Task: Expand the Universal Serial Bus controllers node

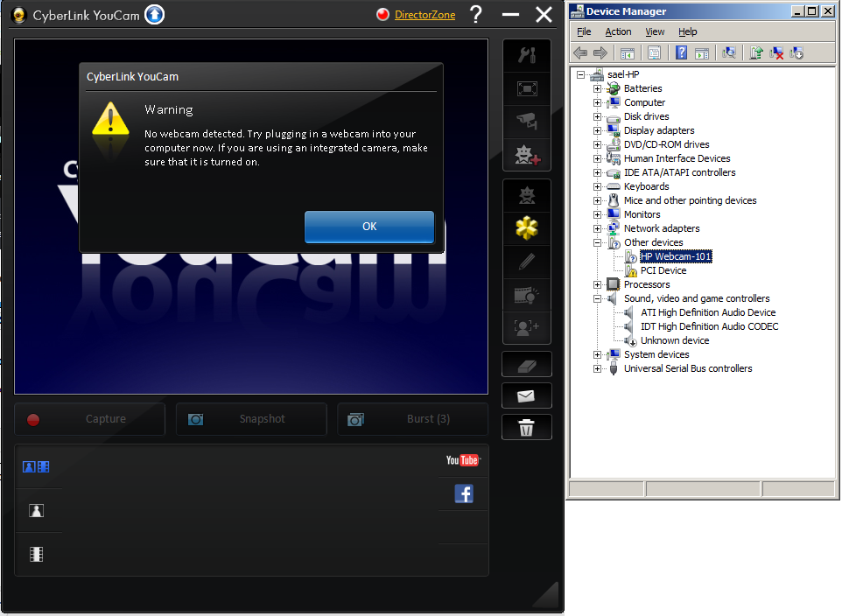Action: coord(598,368)
